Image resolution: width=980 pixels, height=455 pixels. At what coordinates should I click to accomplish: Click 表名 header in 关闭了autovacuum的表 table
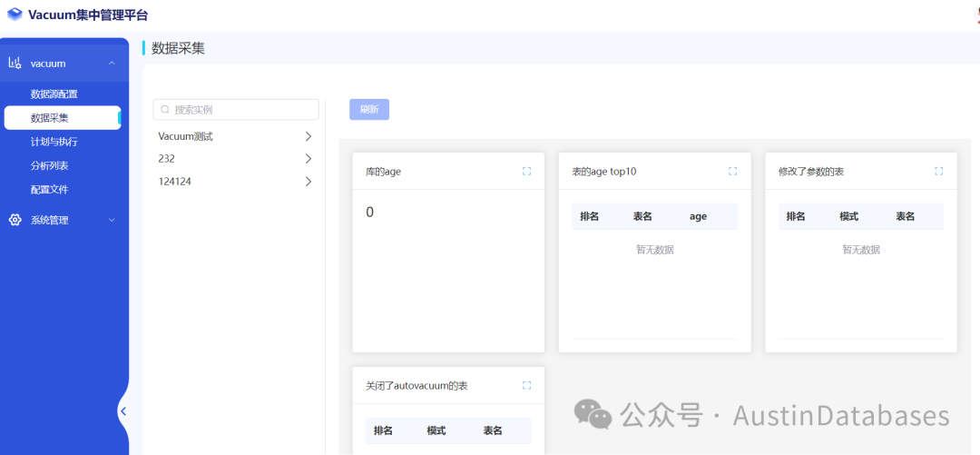[x=493, y=430]
